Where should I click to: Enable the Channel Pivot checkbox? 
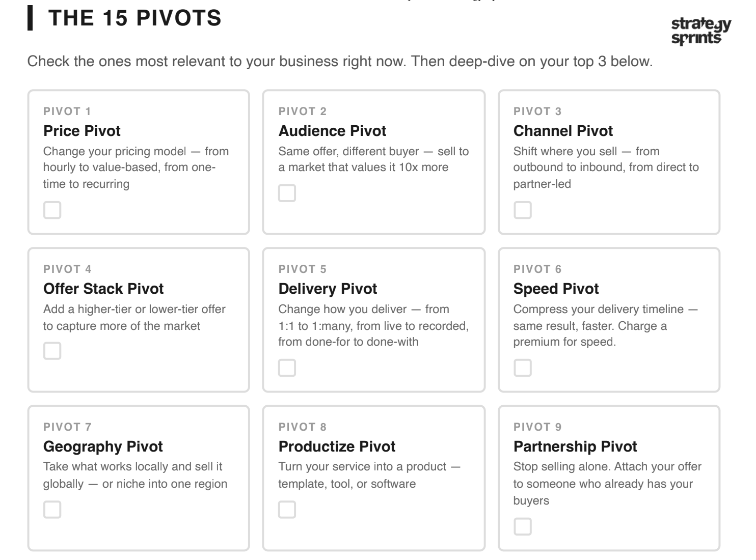[x=522, y=210]
